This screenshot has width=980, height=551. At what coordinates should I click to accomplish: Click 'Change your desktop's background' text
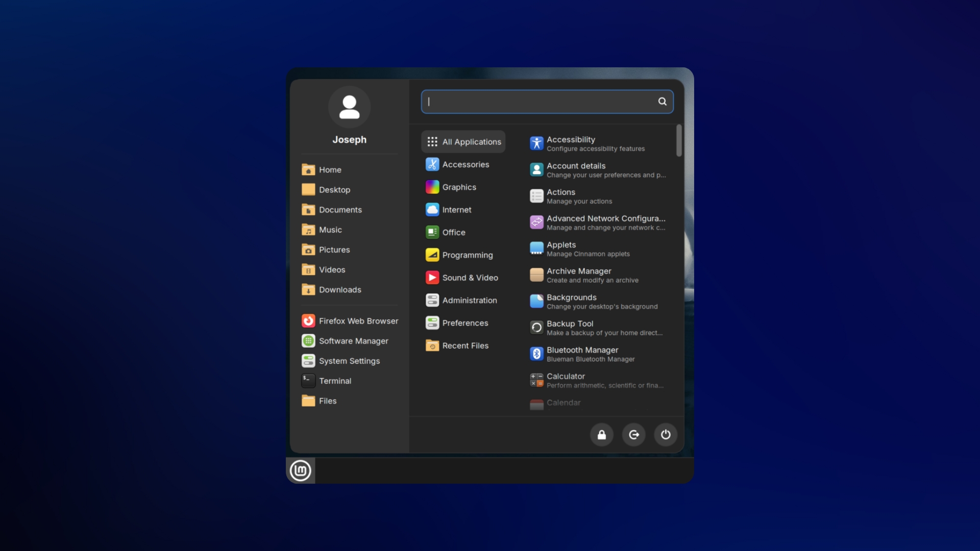tap(602, 307)
